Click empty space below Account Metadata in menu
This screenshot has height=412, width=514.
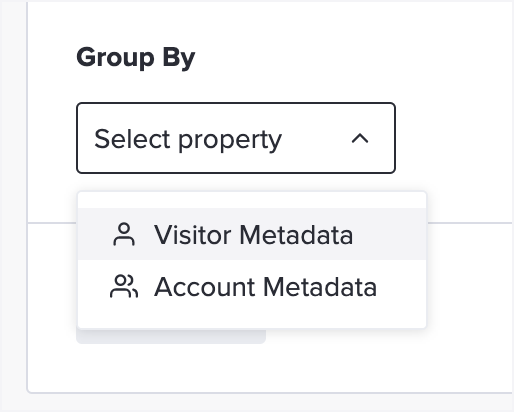pyautogui.click(x=252, y=320)
